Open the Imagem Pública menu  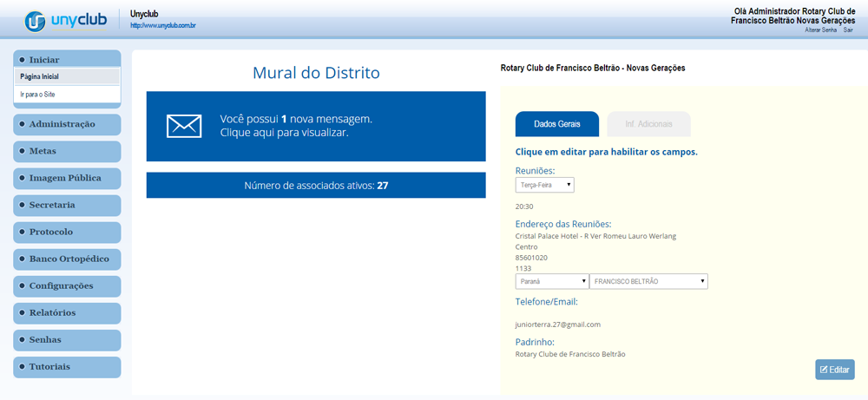(67, 178)
